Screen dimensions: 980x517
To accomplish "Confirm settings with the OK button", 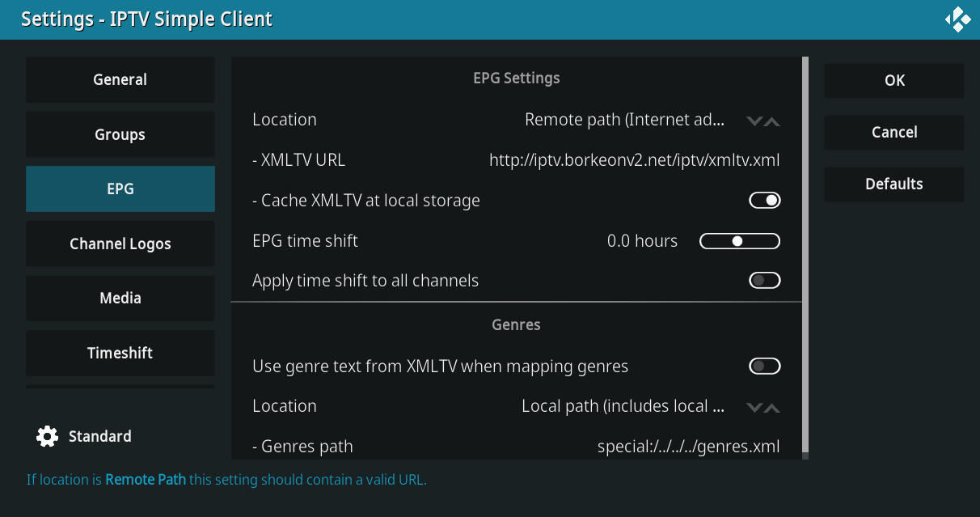I will click(x=894, y=80).
